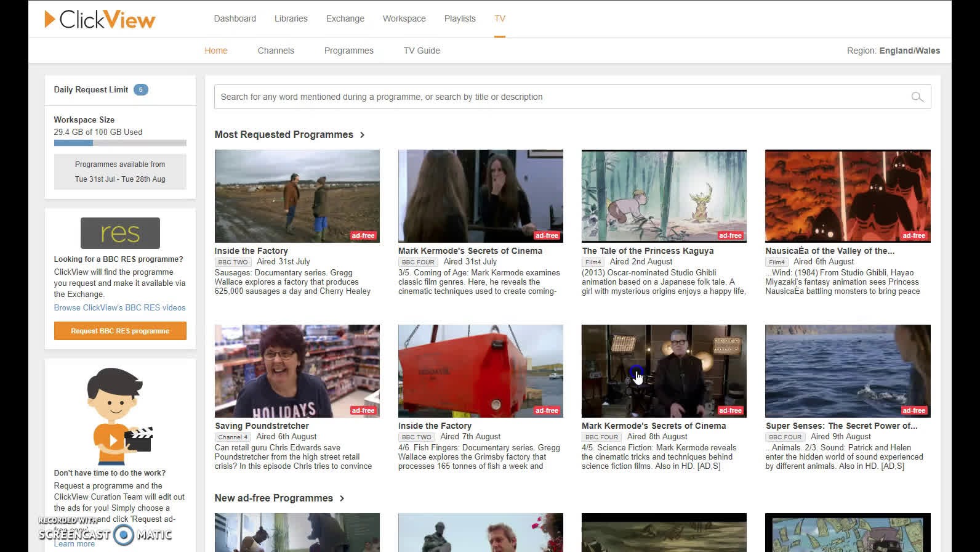Click the res logo image
Screen dimensions: 980x552
(x=120, y=233)
